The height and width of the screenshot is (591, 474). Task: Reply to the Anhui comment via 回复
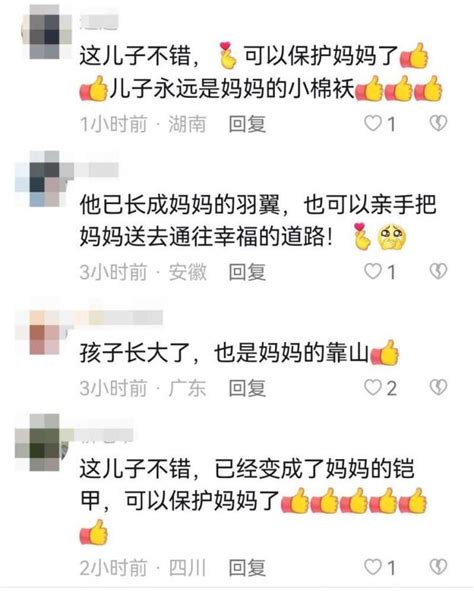247,272
